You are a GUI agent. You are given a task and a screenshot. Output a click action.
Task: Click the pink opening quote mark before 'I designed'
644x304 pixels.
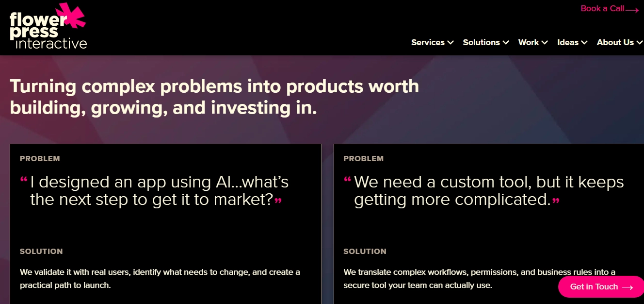[x=24, y=180]
